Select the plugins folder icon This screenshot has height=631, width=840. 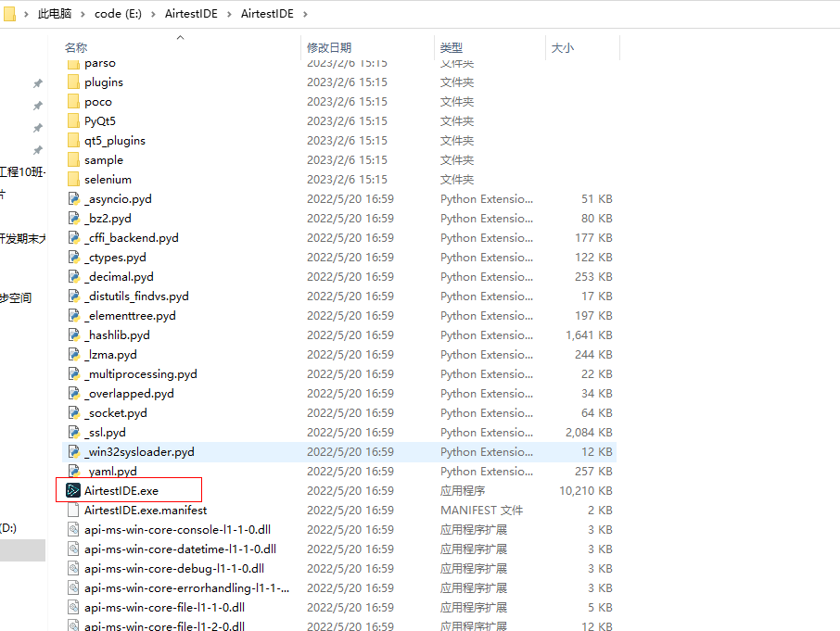tap(73, 82)
